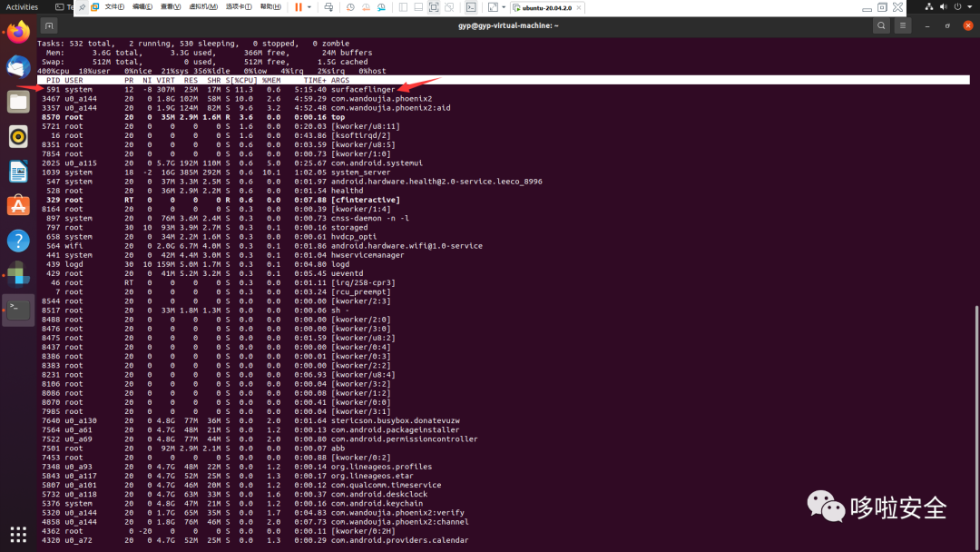Click org.lineageos.profiles process name
The image size is (980, 552).
[x=381, y=467]
